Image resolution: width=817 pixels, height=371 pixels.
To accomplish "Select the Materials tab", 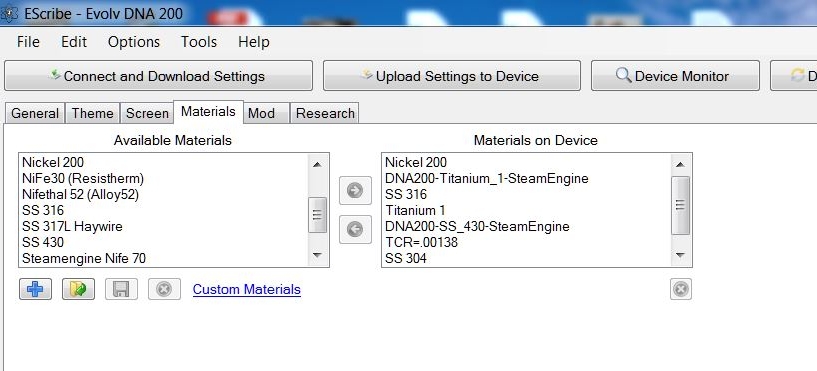I will 208,112.
